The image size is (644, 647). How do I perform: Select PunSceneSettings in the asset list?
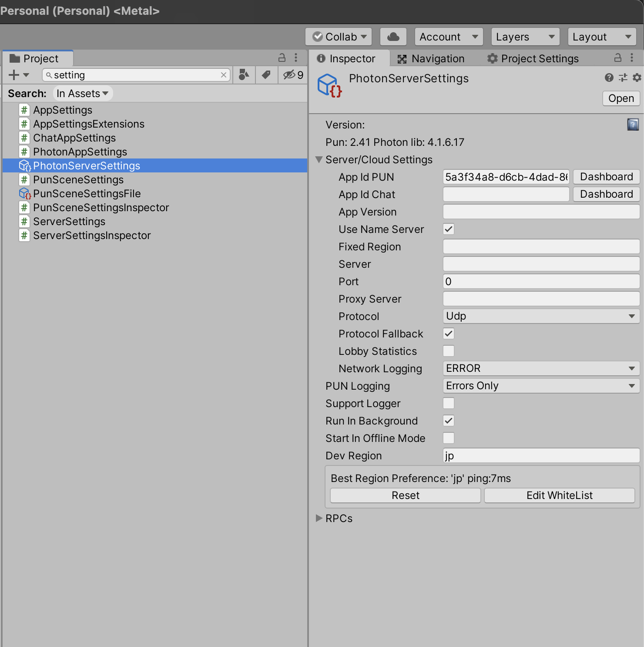click(x=154, y=180)
